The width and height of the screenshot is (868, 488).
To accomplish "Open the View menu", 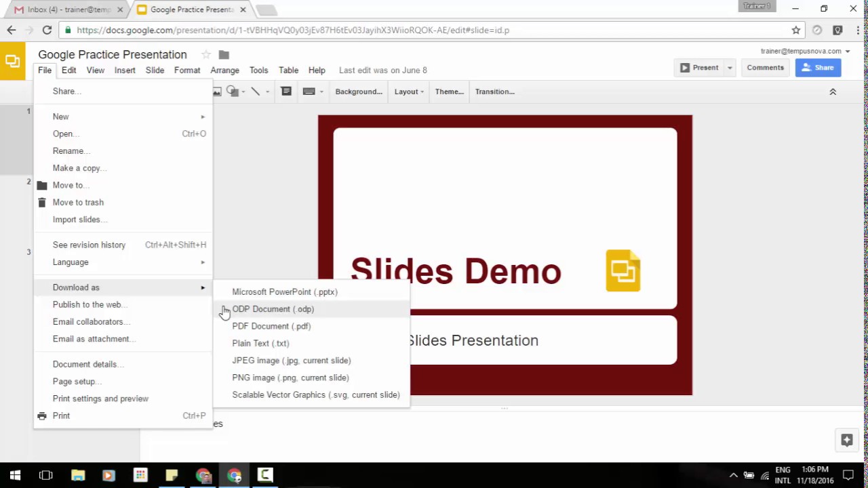I will pyautogui.click(x=95, y=70).
